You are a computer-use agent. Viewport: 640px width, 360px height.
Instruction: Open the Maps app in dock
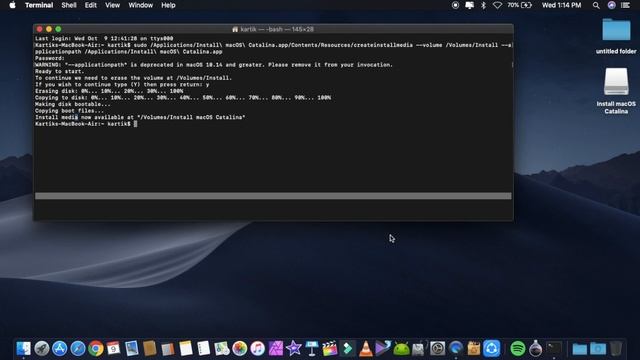tap(222, 349)
